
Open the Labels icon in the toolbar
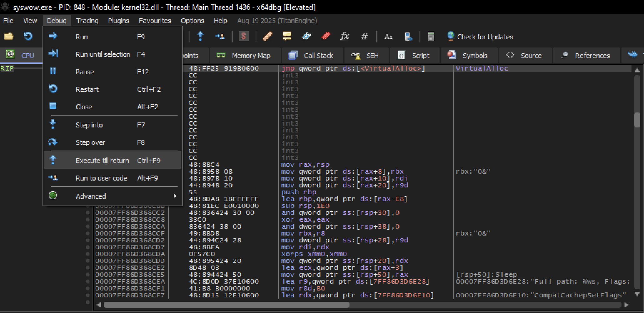306,37
